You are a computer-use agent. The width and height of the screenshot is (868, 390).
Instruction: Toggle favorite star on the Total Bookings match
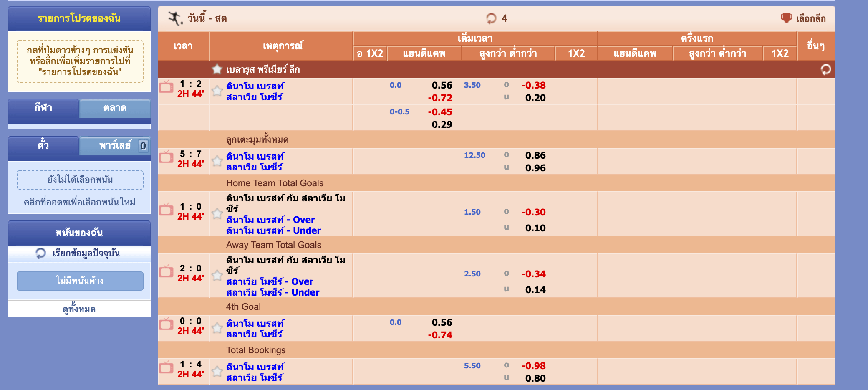coord(217,371)
